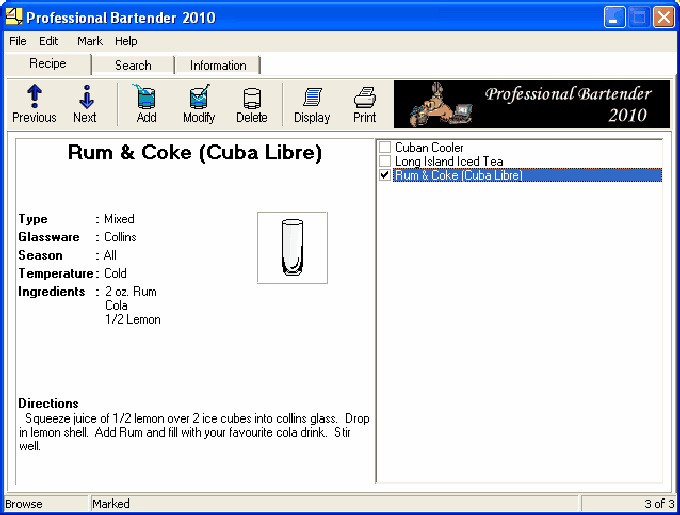The height and width of the screenshot is (515, 680).
Task: Click the Professional Bartender 2010 banner logo
Action: pos(532,104)
